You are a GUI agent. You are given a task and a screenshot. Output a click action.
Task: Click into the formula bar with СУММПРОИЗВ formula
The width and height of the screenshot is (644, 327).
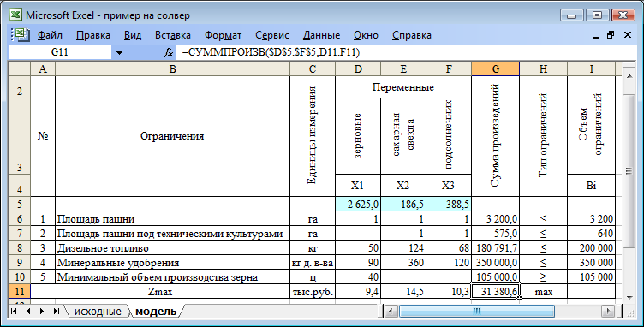[406, 52]
